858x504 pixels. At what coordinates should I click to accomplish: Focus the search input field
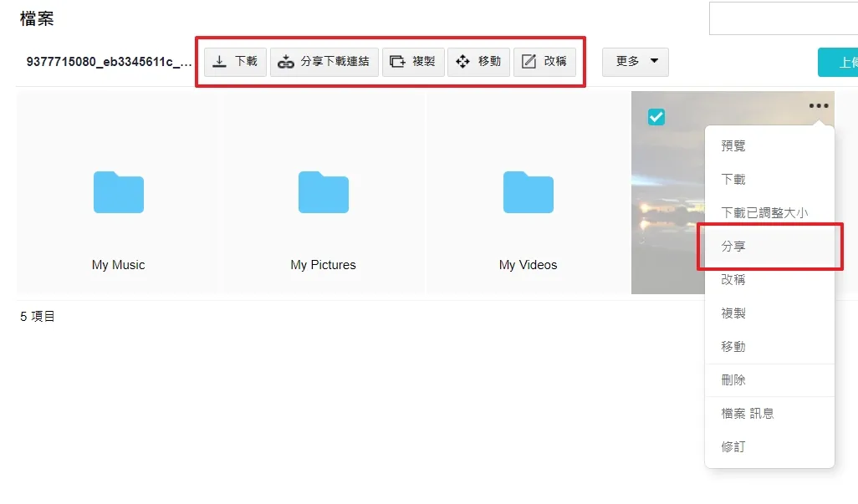[784, 18]
